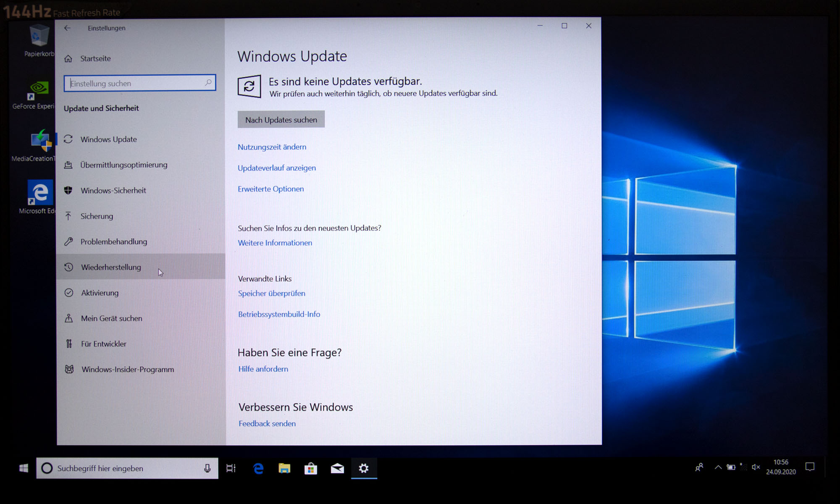Open Windows-Insider-Programm page
Screen dimensions: 840x504
pos(141,369)
